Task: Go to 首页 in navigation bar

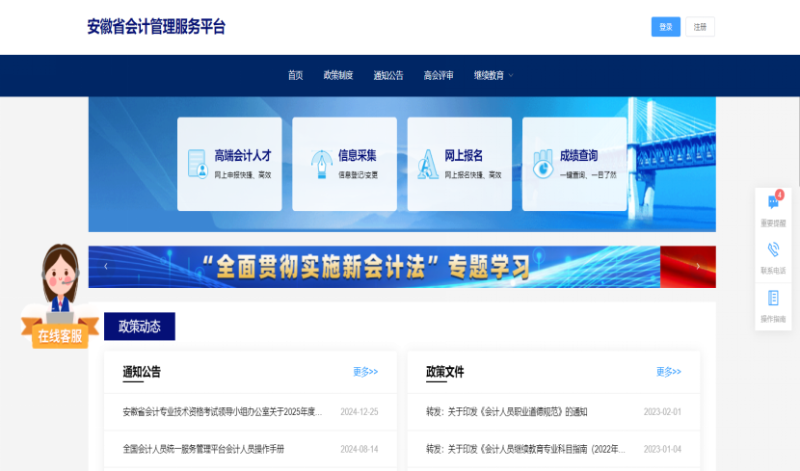Action: click(295, 75)
